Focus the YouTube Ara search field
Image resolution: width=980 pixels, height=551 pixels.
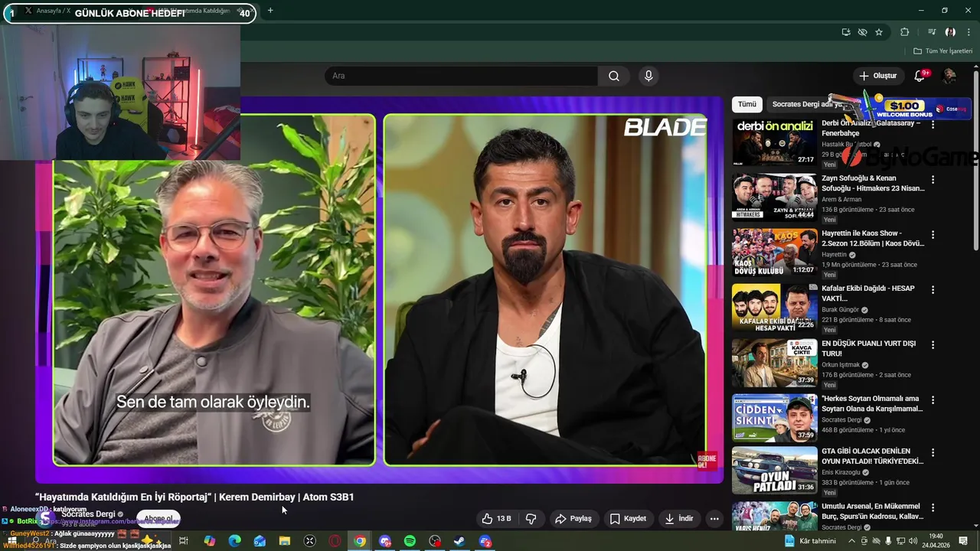click(x=462, y=76)
